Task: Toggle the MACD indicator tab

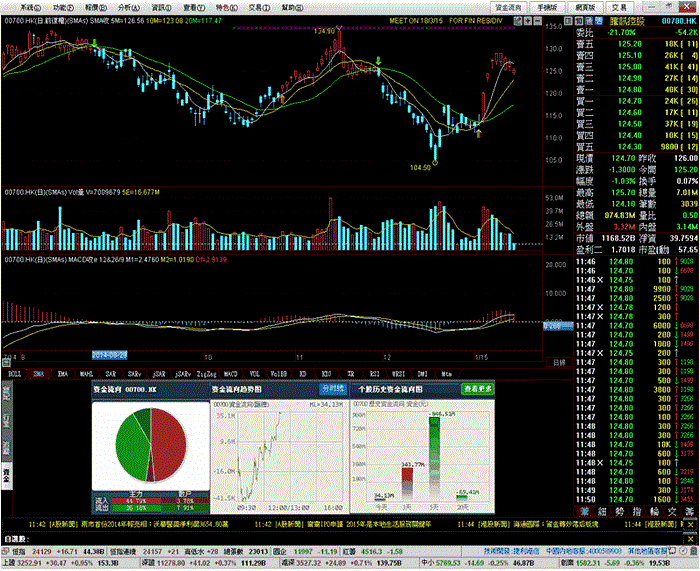Action: click(x=230, y=374)
